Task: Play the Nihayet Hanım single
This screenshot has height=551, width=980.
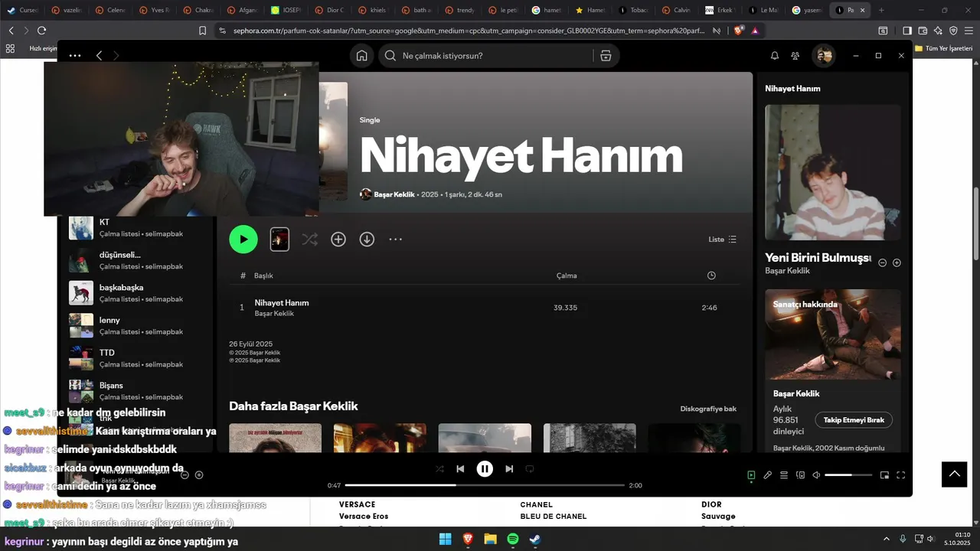Action: pyautogui.click(x=243, y=239)
